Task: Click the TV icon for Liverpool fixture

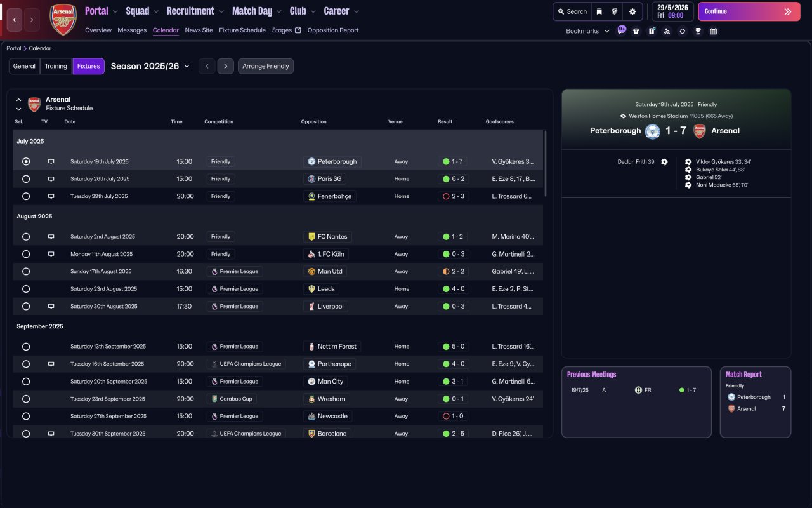Action: pyautogui.click(x=51, y=307)
